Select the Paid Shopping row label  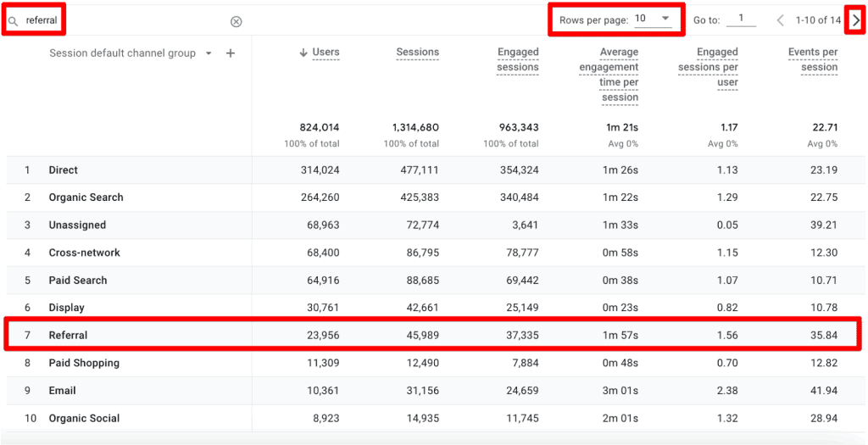click(84, 363)
